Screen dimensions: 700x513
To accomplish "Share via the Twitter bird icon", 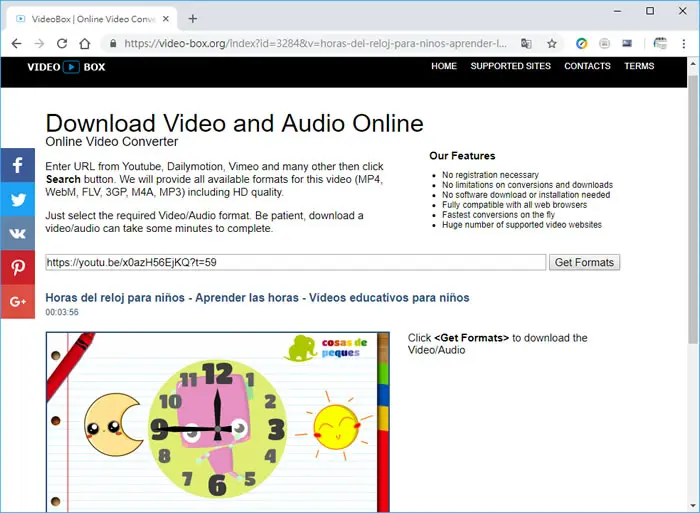I will (17, 199).
